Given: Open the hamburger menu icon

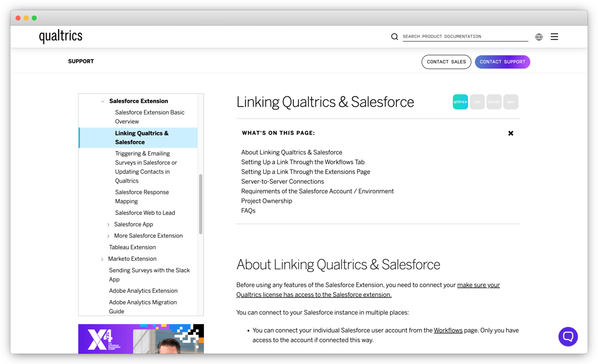Looking at the screenshot, I should [x=554, y=36].
